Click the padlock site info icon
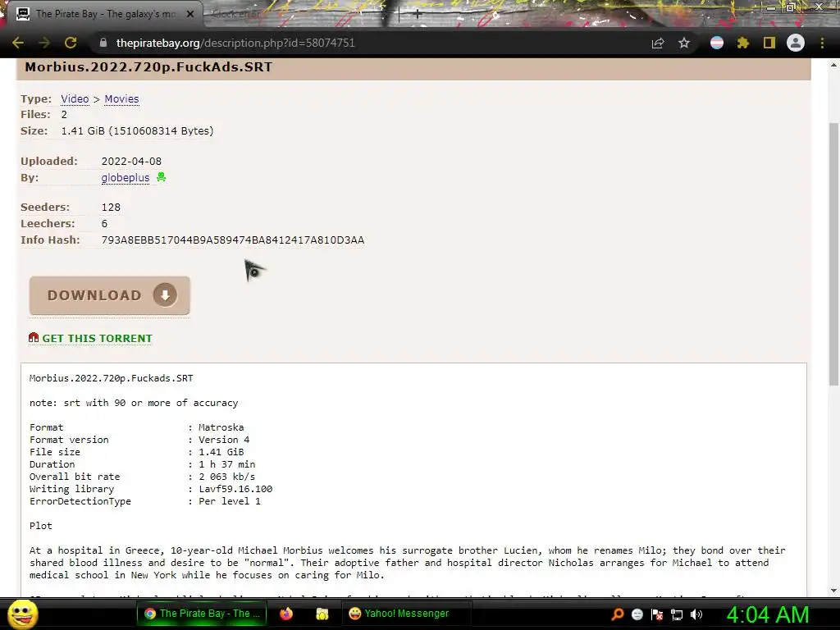 pyautogui.click(x=103, y=43)
